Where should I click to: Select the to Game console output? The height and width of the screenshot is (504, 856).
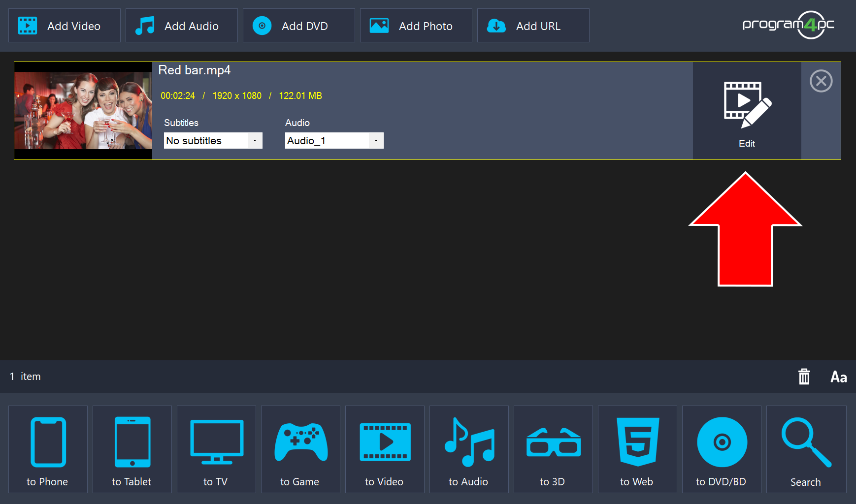click(300, 449)
